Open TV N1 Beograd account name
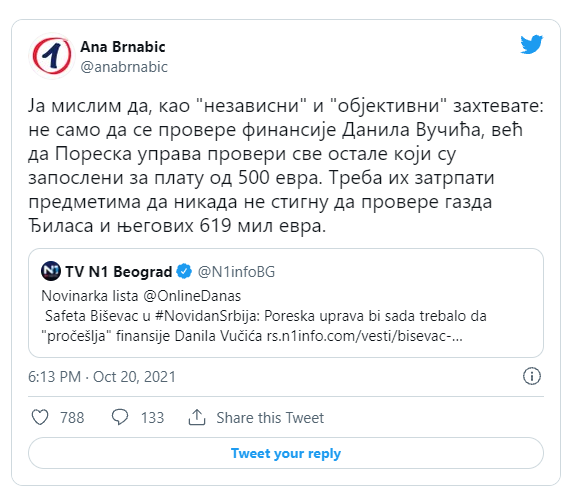 tap(119, 271)
